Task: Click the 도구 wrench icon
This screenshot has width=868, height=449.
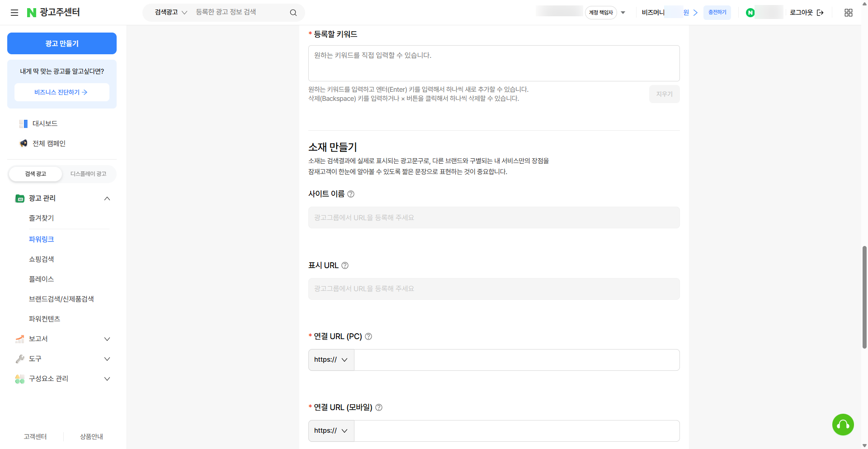Action: 20,359
